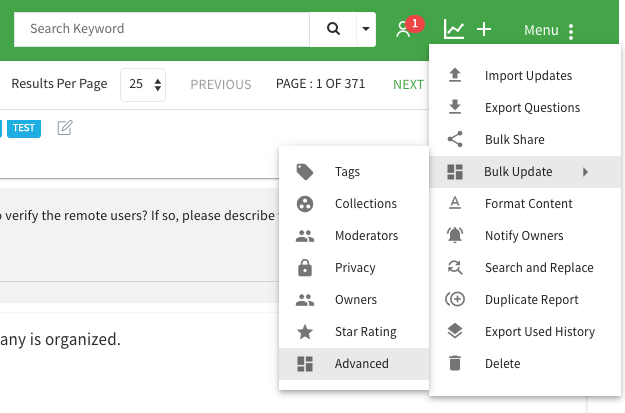The width and height of the screenshot is (625, 413).
Task: Open the analytics chart icon
Action: [x=454, y=30]
